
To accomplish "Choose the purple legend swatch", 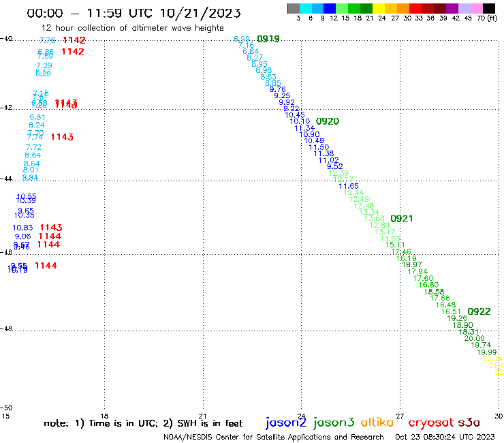I will tap(452, 8).
